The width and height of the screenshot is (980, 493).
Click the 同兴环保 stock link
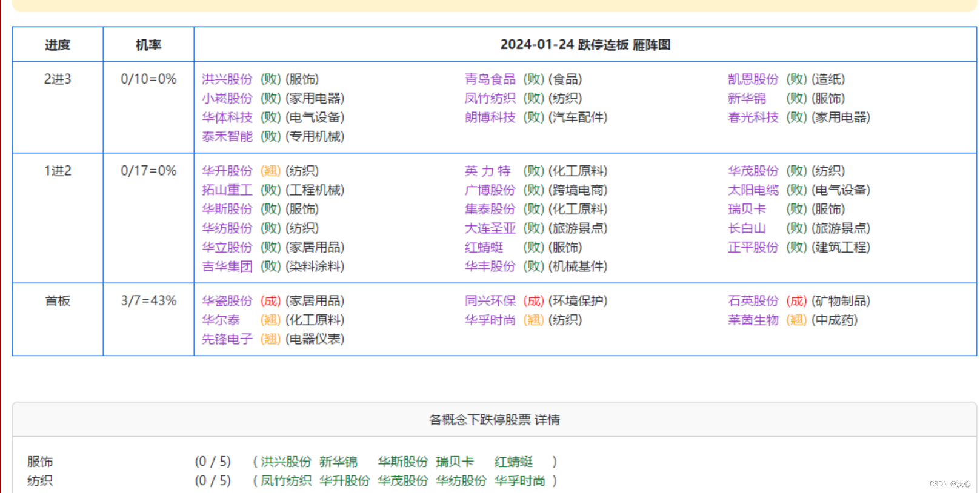click(490, 301)
